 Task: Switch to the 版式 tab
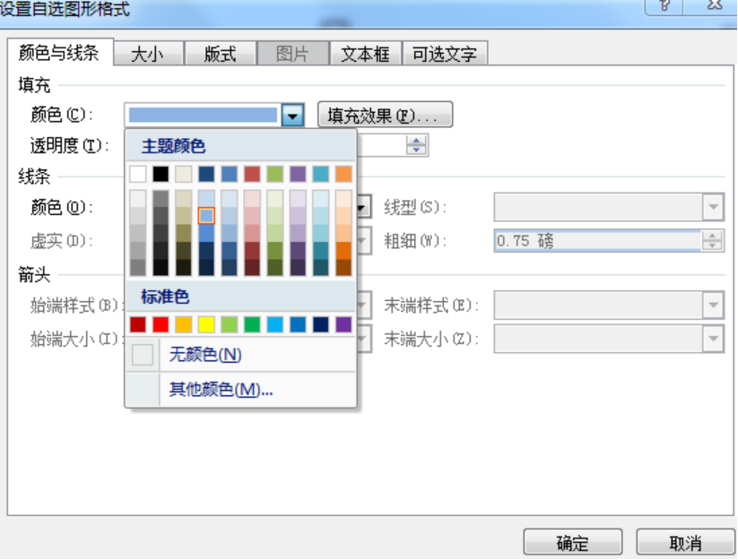pos(220,53)
